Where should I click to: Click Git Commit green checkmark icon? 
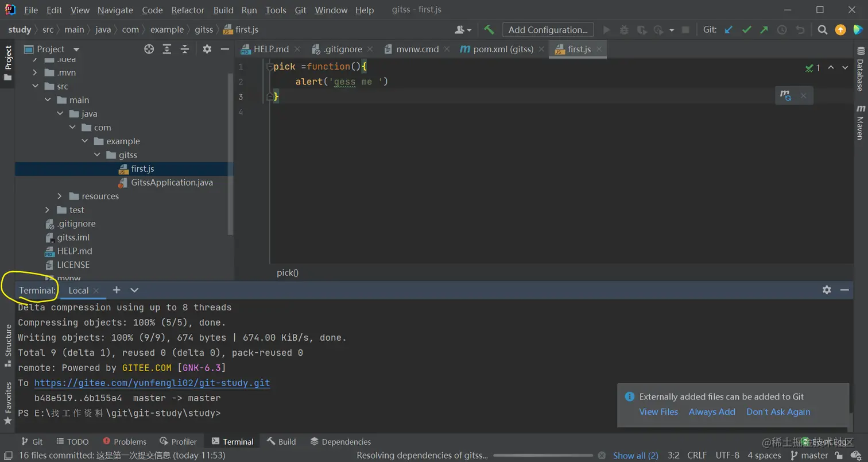(x=746, y=30)
